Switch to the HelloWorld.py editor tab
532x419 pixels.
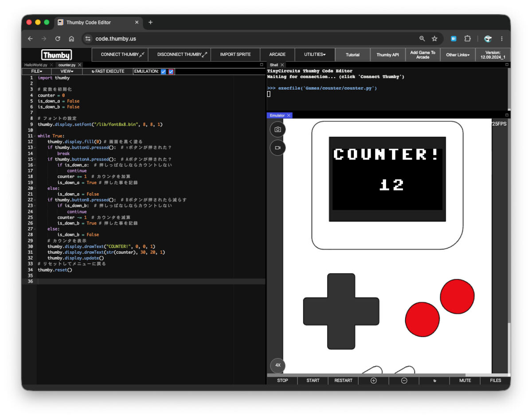point(35,65)
